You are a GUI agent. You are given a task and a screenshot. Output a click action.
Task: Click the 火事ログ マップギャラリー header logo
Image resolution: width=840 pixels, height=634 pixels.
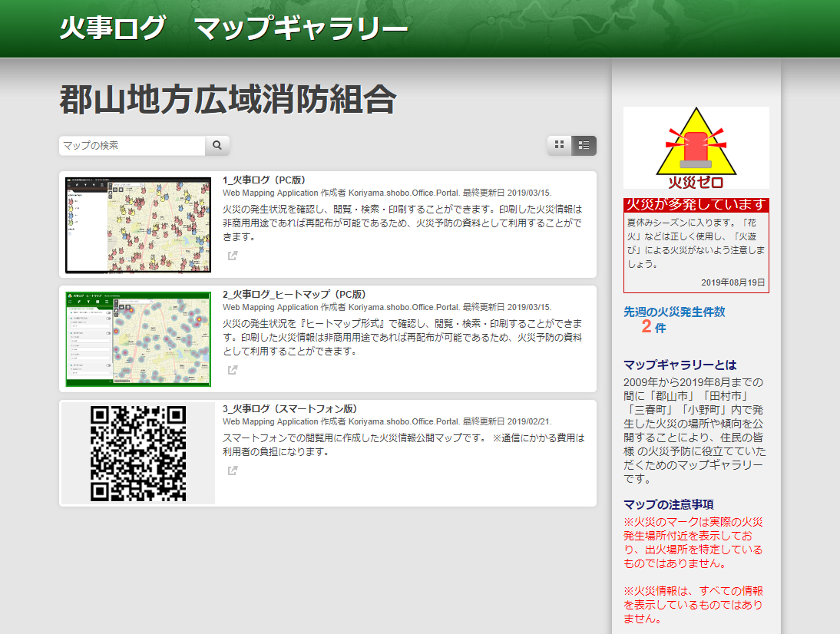[x=232, y=28]
